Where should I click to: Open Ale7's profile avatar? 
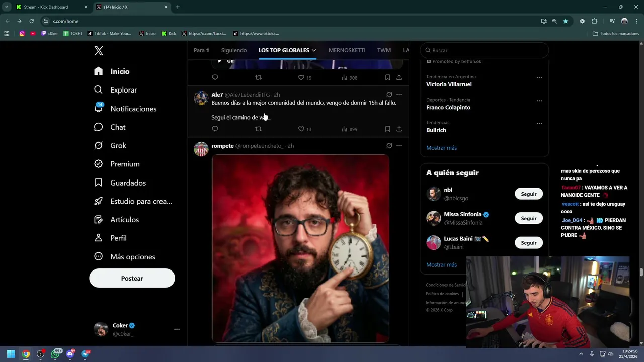pyautogui.click(x=201, y=98)
